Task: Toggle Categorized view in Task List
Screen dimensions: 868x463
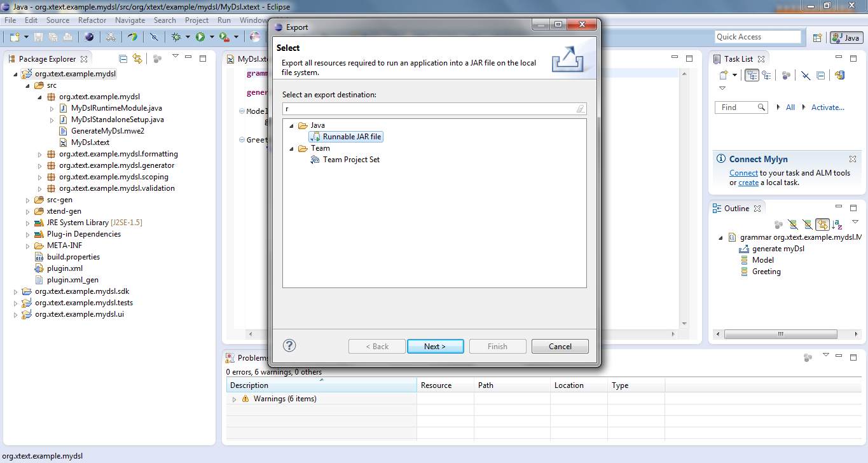Action: pos(752,75)
